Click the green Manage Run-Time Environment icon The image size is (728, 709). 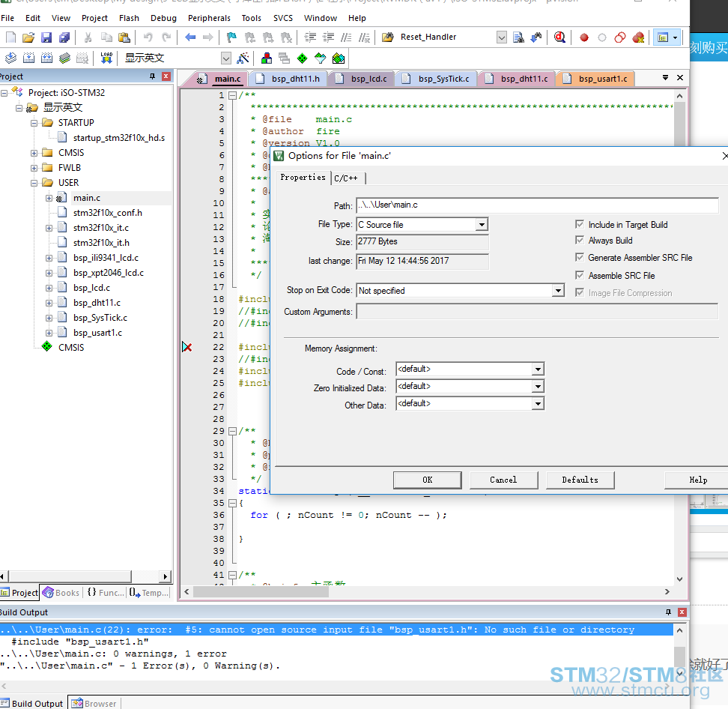coord(303,58)
